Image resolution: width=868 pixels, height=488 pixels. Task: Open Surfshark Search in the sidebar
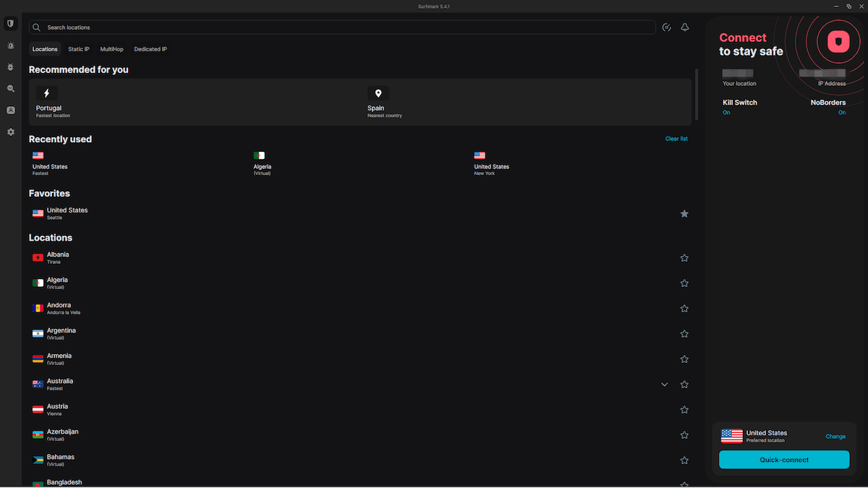pos(10,88)
